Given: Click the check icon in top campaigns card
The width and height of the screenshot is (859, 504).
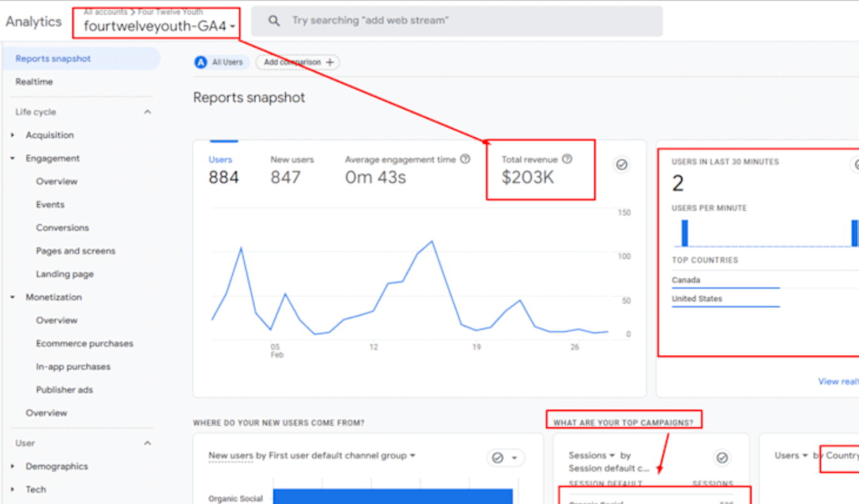Looking at the screenshot, I should (722, 458).
